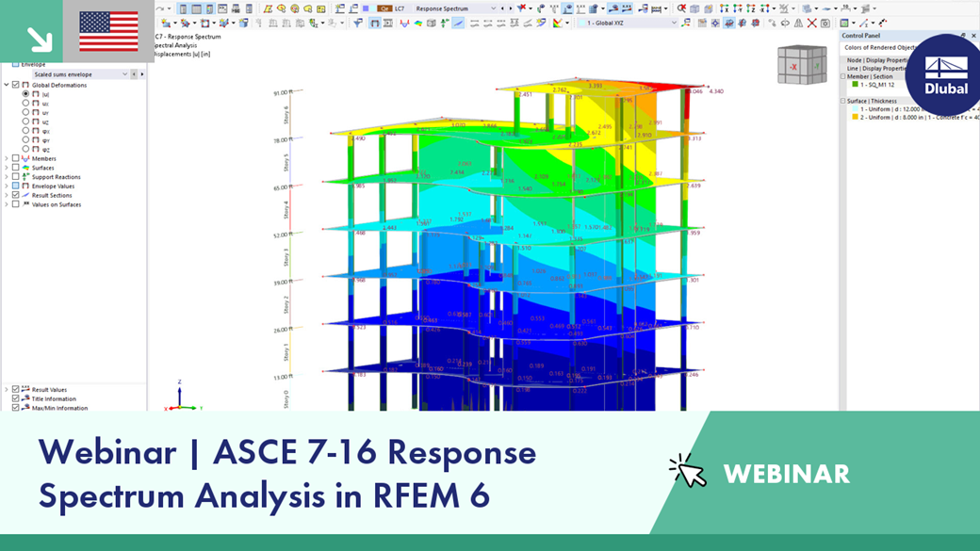
Task: Click next load case arrow next to Response Spectrum
Action: [511, 8]
